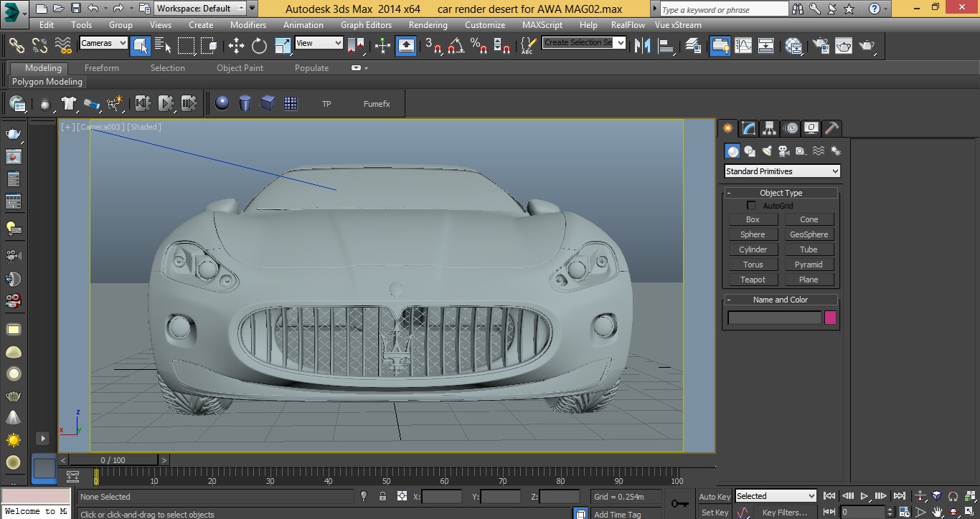Open the Manage Layers dialog
980x519 pixels.
tap(693, 45)
